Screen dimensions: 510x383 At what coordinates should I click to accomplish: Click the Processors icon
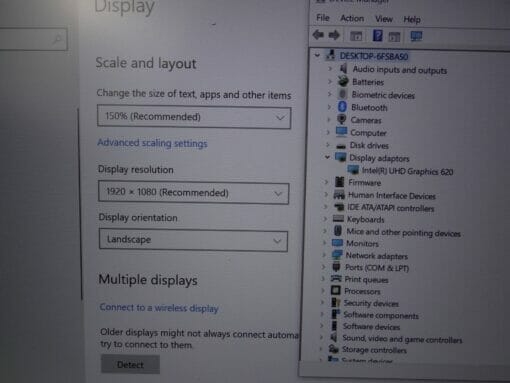[x=336, y=290]
